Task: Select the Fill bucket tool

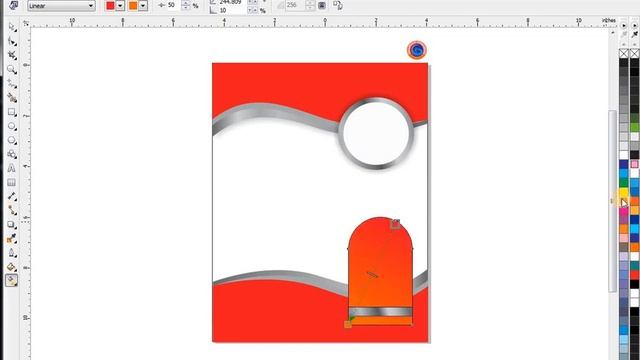Action: coord(12,267)
